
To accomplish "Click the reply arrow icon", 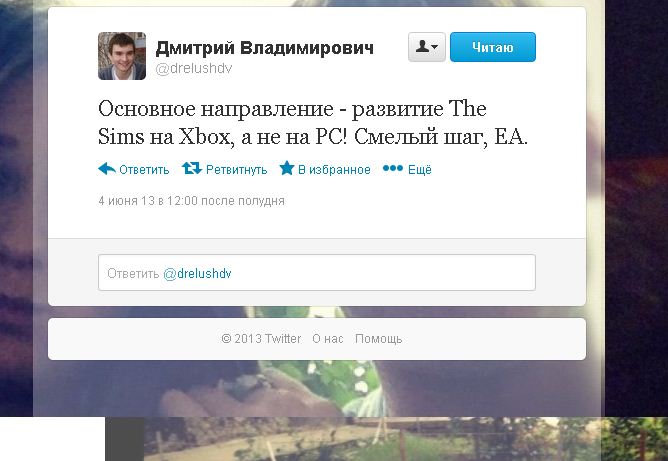I will point(107,169).
